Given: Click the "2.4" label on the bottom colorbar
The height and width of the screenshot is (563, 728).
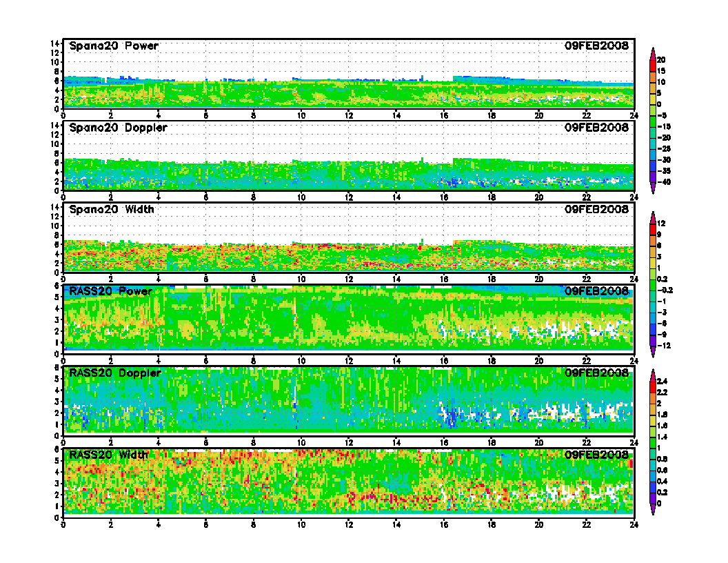Looking at the screenshot, I should coord(662,381).
